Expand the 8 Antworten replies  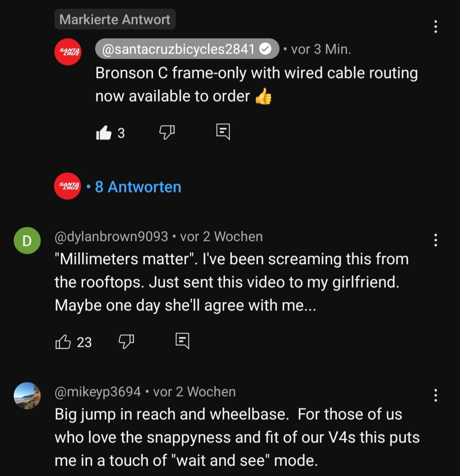138,187
